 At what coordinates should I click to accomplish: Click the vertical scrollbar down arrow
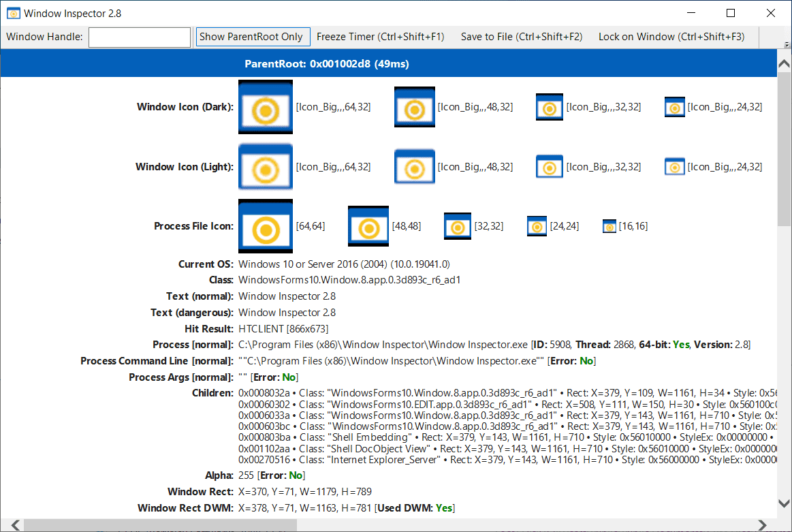coord(784,503)
